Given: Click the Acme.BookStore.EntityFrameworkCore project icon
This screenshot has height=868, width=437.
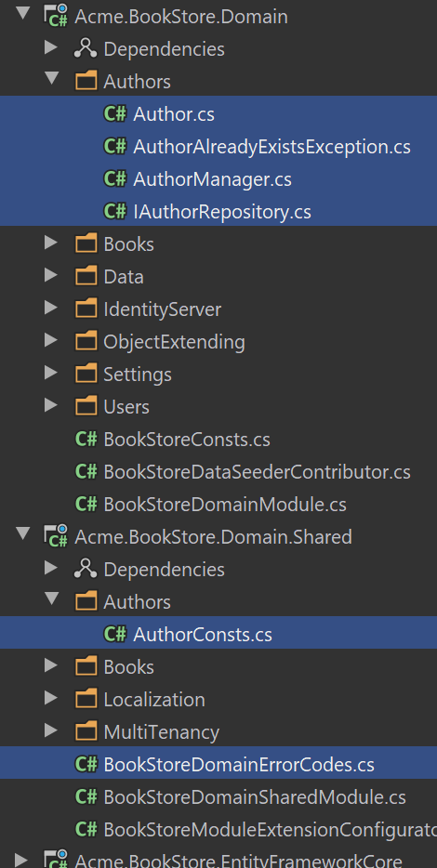Looking at the screenshot, I should (56, 860).
